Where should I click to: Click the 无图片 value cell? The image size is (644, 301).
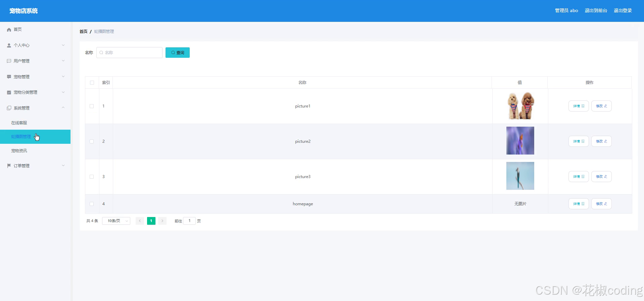click(x=520, y=204)
